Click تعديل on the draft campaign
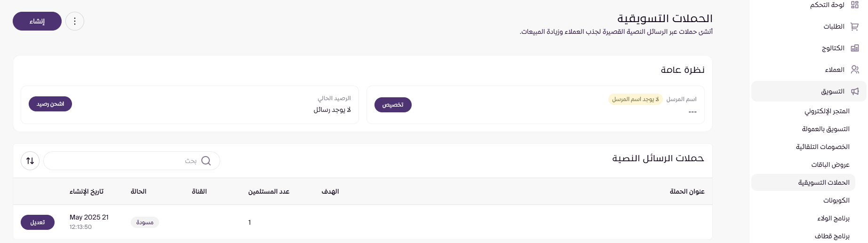This screenshot has height=243, width=868. [38, 222]
